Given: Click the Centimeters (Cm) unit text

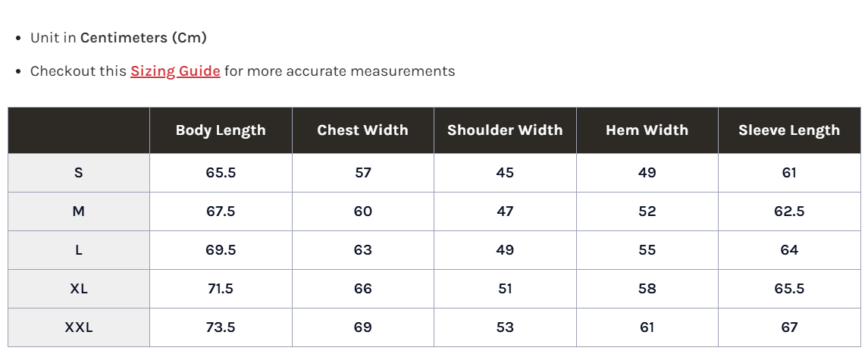Looking at the screenshot, I should coord(143,38).
